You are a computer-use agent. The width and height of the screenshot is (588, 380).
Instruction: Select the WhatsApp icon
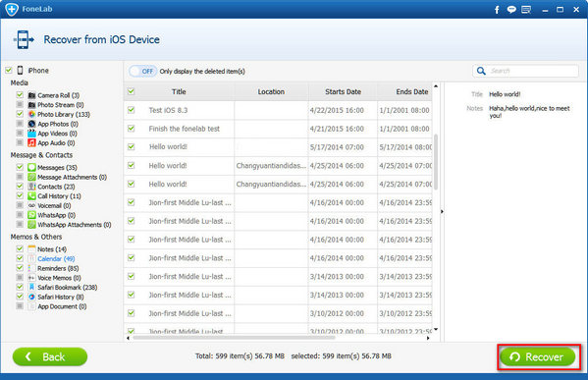(x=31, y=215)
